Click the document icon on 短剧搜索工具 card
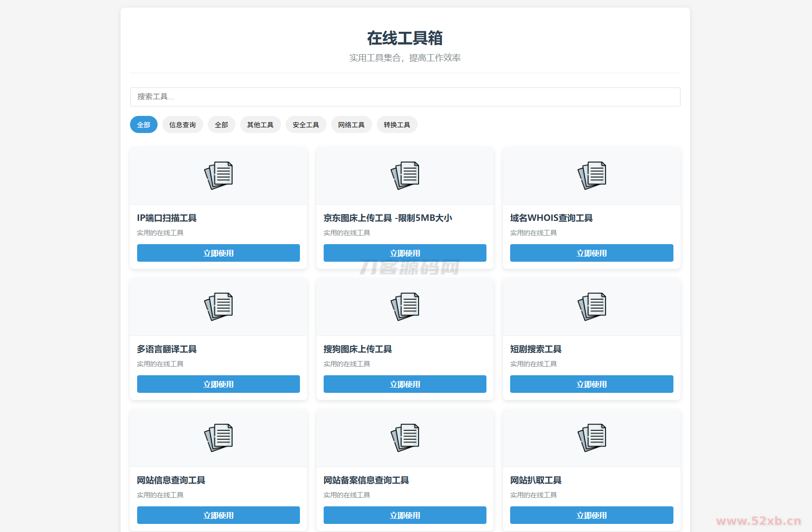The image size is (812, 532). pyautogui.click(x=591, y=306)
